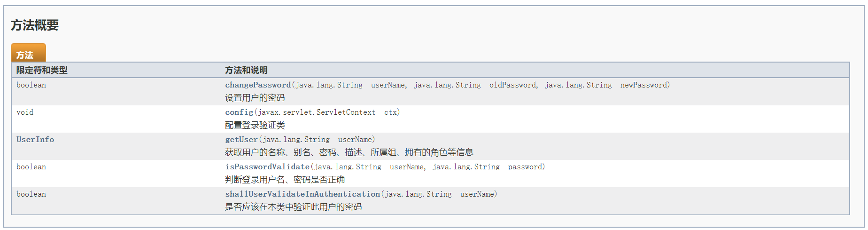Screen dimensions: 868x230
Task: Click the 方法概要 section heading
Action: 35,25
